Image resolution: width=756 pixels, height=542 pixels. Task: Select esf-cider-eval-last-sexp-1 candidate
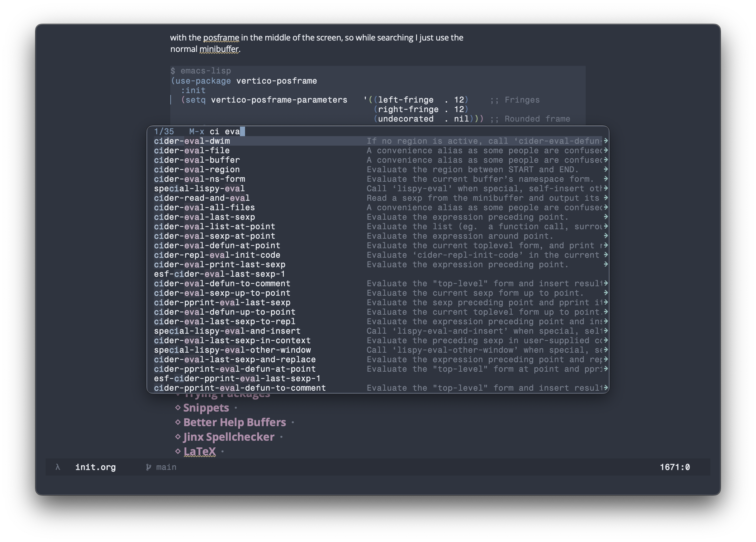point(378,274)
